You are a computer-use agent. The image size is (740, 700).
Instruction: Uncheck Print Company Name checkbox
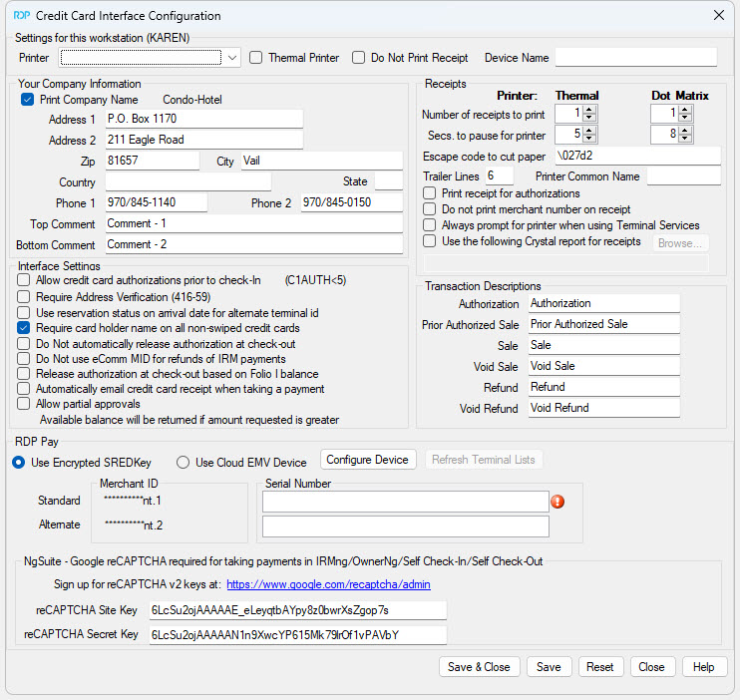pos(27,100)
